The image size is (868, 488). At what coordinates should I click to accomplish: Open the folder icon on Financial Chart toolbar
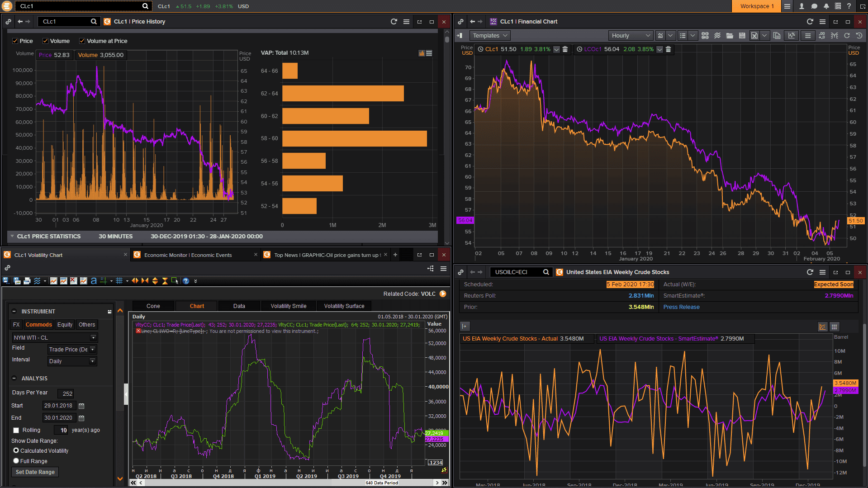(730, 35)
